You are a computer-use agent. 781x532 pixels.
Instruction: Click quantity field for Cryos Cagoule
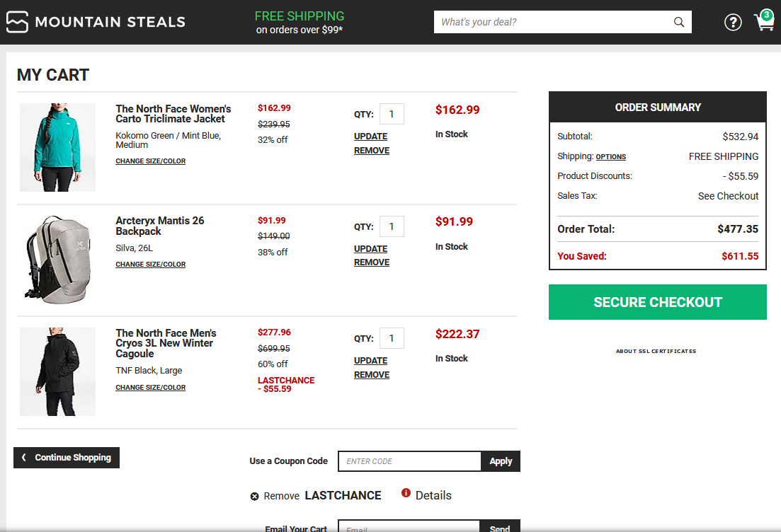tap(392, 338)
